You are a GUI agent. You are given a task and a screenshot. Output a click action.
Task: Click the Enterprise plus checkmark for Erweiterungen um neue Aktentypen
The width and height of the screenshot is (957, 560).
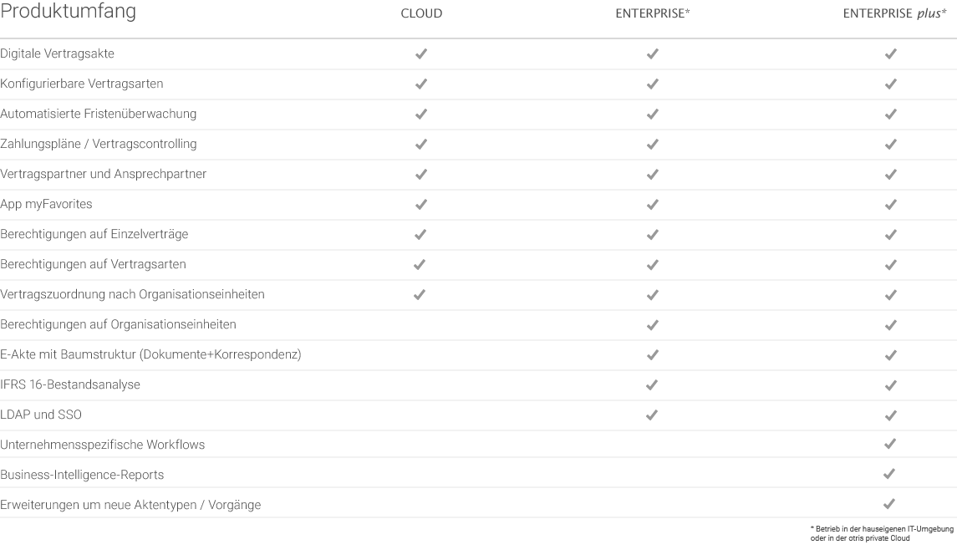click(889, 503)
